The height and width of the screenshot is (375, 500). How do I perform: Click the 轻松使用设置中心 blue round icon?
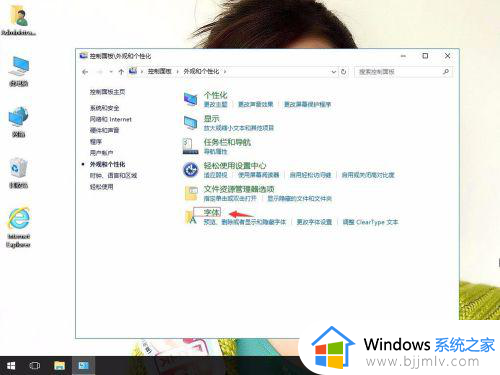(191, 170)
